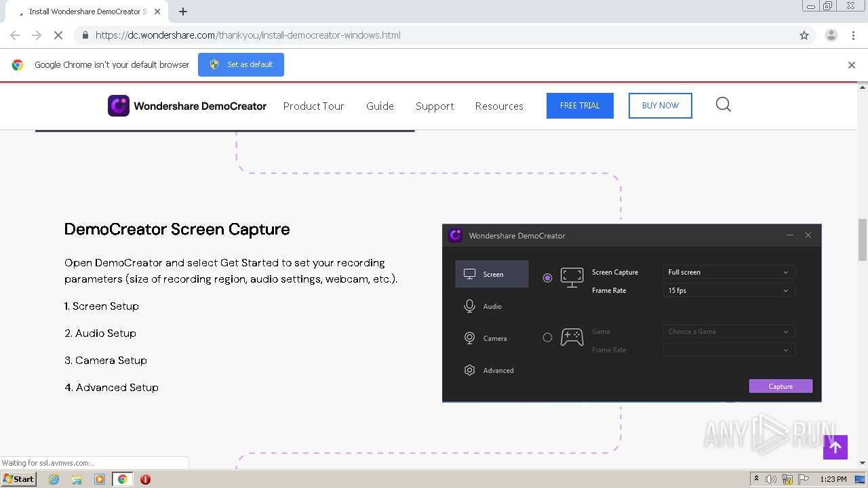Click the BUY NOW button
Image resolution: width=868 pixels, height=488 pixels.
coord(660,106)
